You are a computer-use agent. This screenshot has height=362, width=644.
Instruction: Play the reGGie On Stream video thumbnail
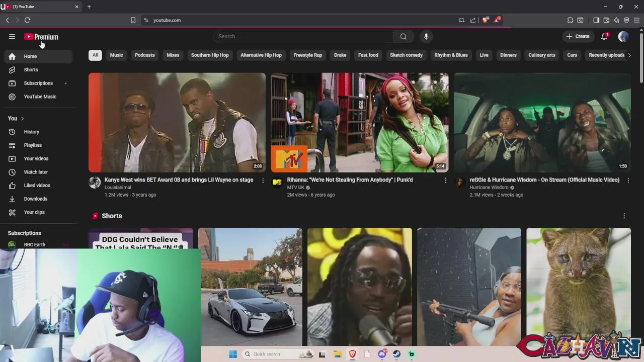tap(542, 123)
